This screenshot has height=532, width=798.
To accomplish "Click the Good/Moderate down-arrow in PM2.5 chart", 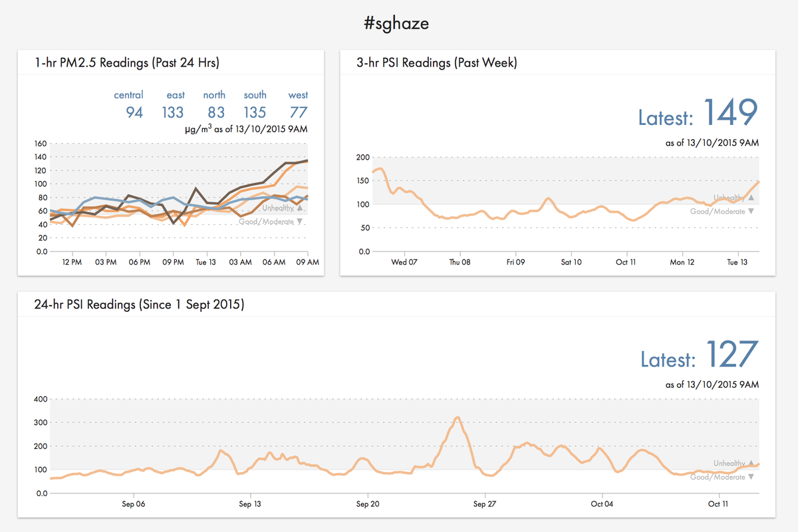I will (x=299, y=221).
